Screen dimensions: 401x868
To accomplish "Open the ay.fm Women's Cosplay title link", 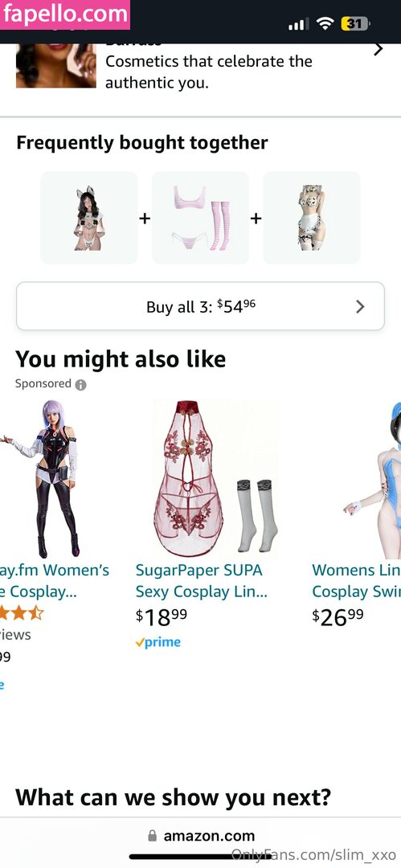I will pyautogui.click(x=55, y=581).
